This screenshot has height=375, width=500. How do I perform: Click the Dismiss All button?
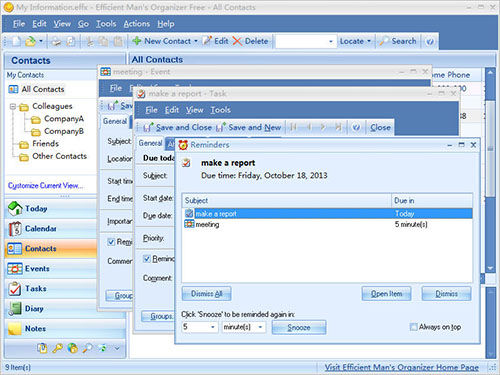coord(207,294)
